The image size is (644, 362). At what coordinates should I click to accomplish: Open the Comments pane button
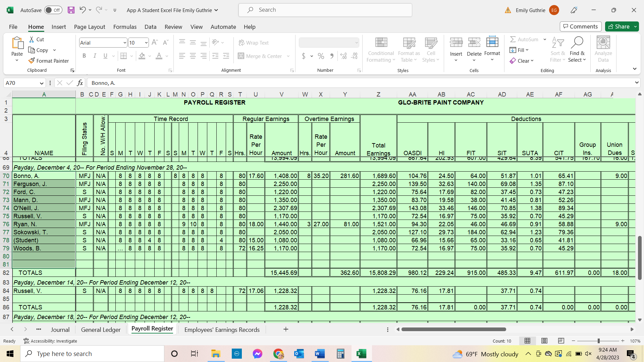[581, 26]
